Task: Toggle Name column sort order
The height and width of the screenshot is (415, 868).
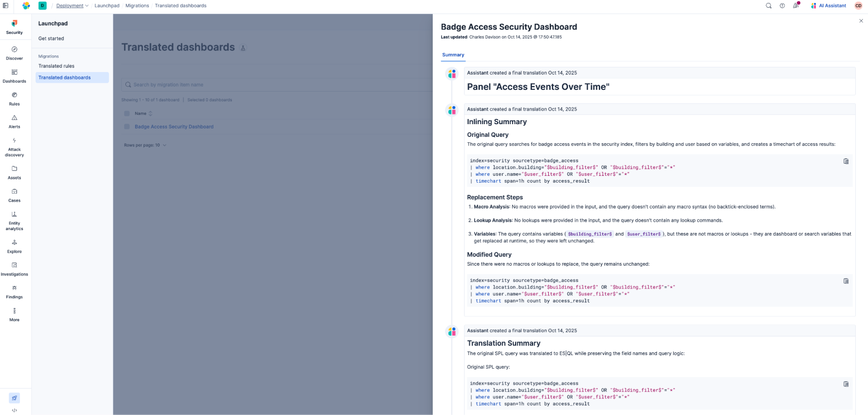Action: [150, 113]
